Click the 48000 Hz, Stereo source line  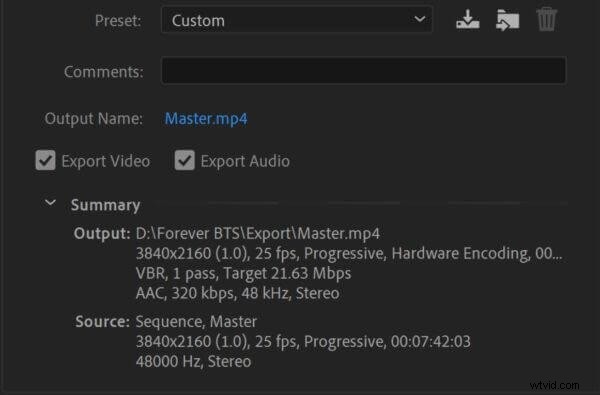[x=194, y=361]
